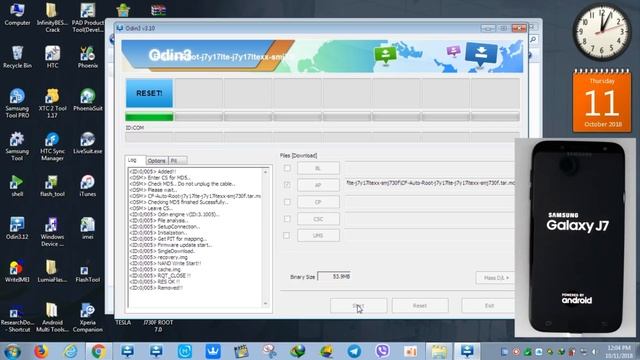This screenshot has width=640, height=360.
Task: Open the Samsung Tool gear icon
Action: click(17, 146)
